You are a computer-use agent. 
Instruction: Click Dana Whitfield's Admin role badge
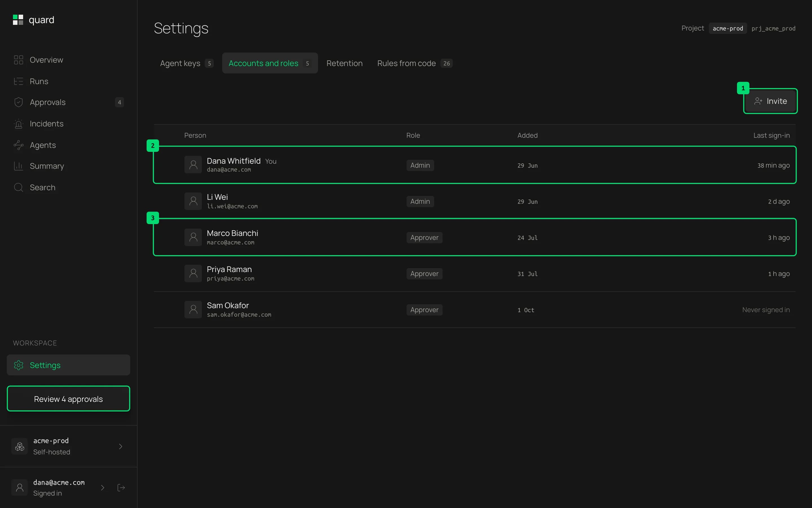[x=420, y=165]
